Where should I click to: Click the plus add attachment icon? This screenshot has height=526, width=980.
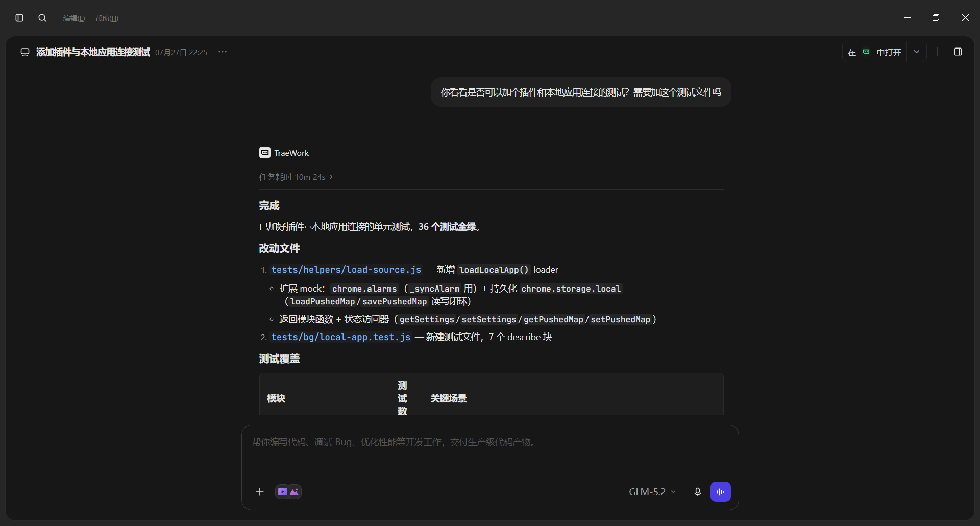point(260,492)
